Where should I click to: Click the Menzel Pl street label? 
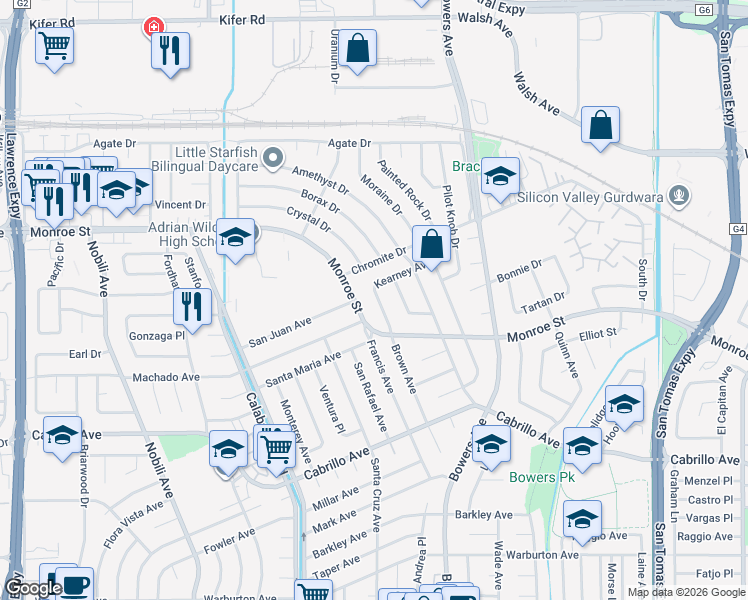[708, 481]
